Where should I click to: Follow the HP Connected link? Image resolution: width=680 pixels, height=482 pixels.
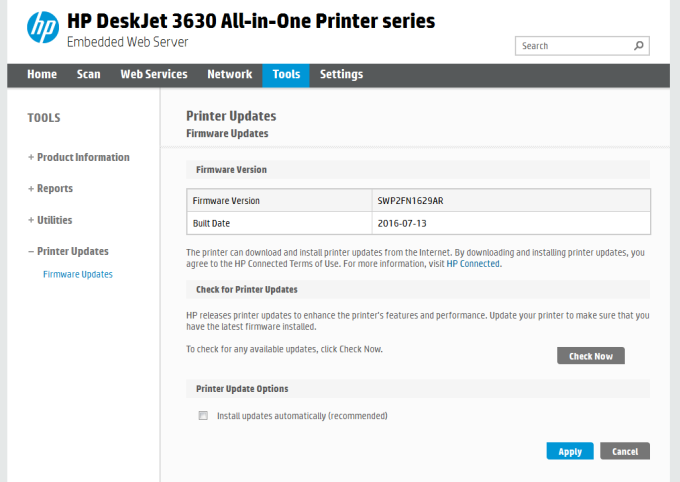[473, 264]
